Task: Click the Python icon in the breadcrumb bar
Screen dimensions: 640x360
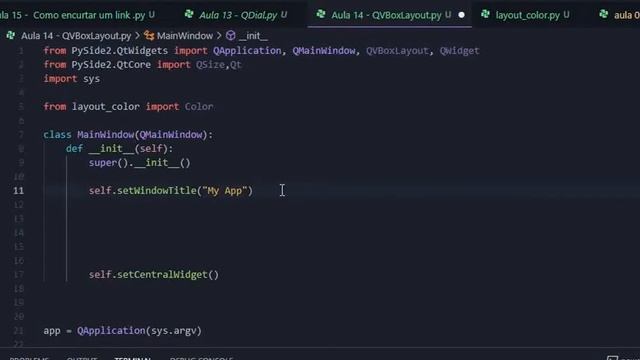Action: click(11, 36)
